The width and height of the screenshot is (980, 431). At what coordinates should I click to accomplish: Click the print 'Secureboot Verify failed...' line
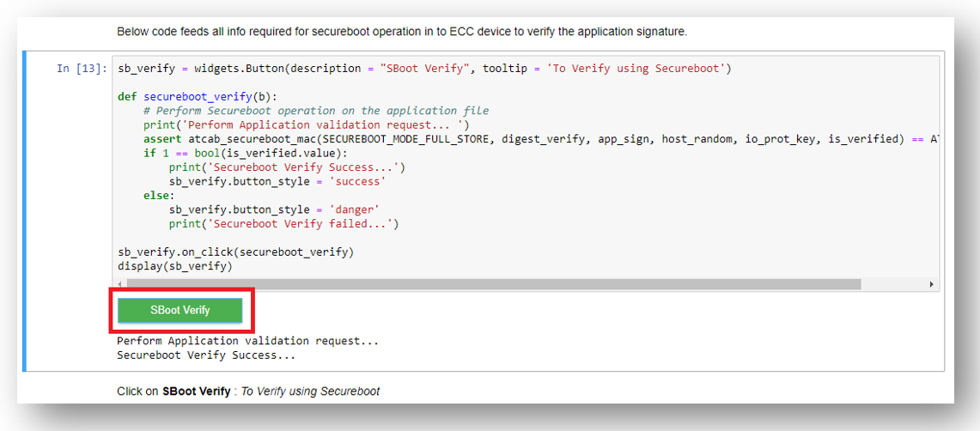283,224
